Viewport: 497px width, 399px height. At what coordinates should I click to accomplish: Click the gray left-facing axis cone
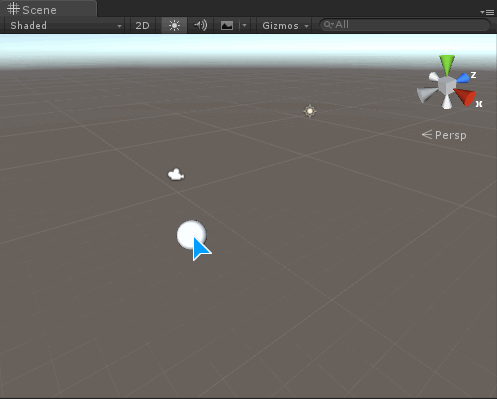pyautogui.click(x=426, y=94)
